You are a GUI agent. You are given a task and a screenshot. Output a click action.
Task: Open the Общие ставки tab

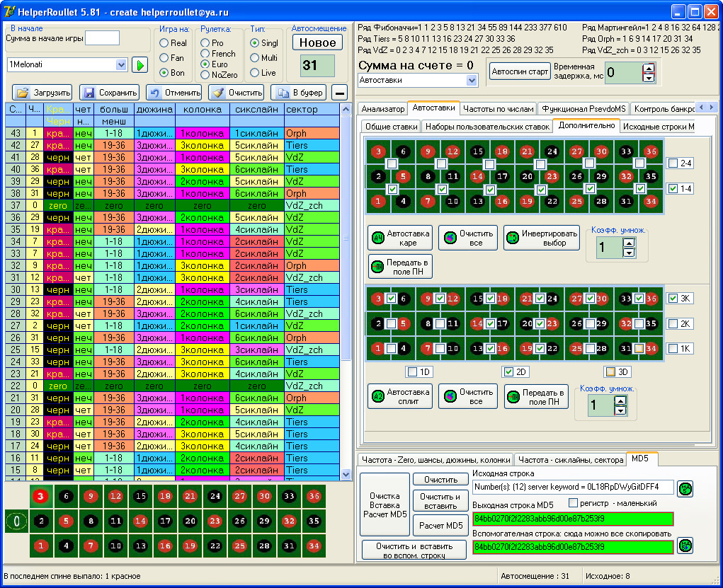point(390,127)
